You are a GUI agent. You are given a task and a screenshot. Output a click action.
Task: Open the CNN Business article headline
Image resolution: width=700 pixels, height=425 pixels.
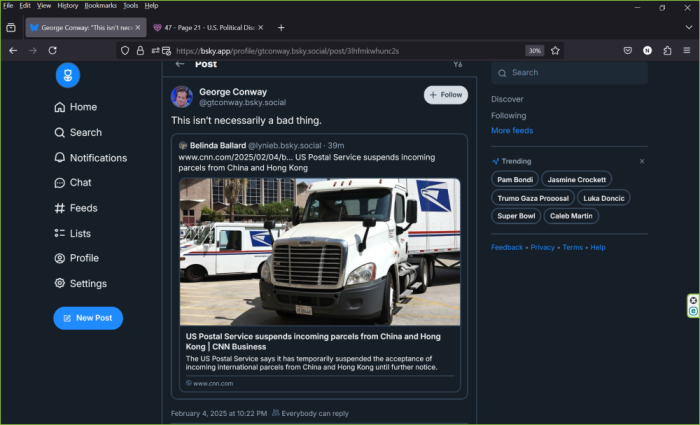point(313,342)
